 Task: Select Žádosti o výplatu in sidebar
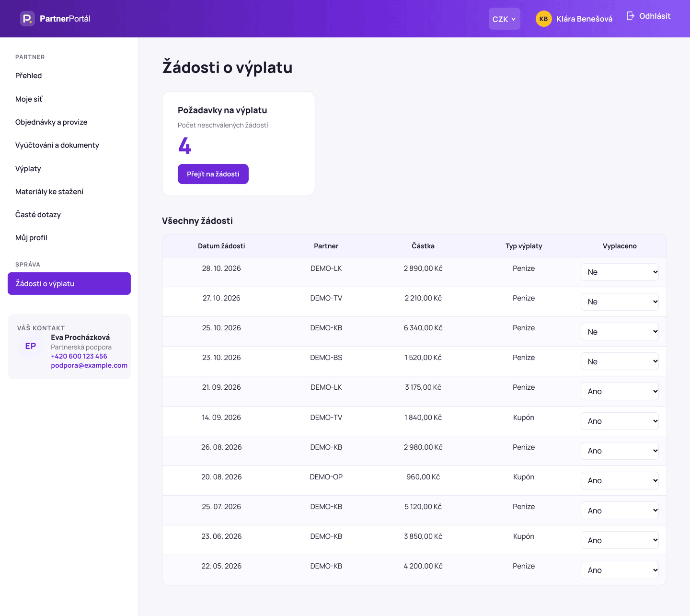69,283
